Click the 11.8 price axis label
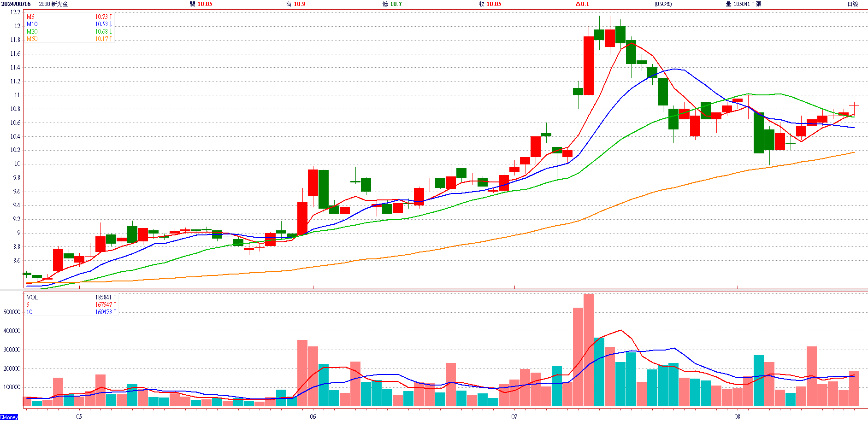This screenshot has width=868, height=421. pos(16,40)
